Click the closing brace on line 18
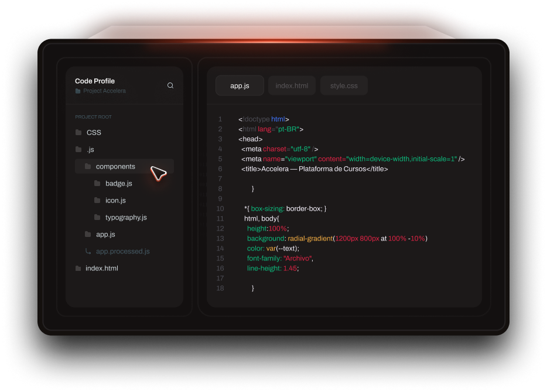The width and height of the screenshot is (547, 392). [253, 288]
